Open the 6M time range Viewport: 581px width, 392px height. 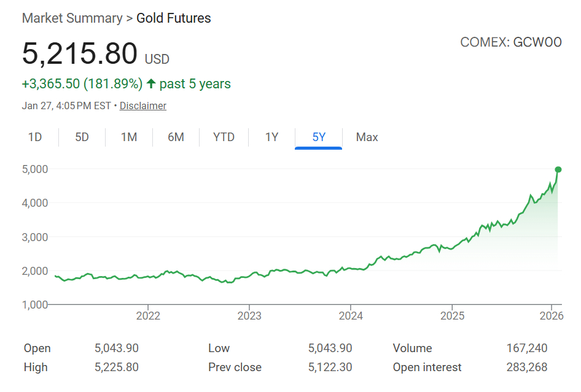point(176,137)
